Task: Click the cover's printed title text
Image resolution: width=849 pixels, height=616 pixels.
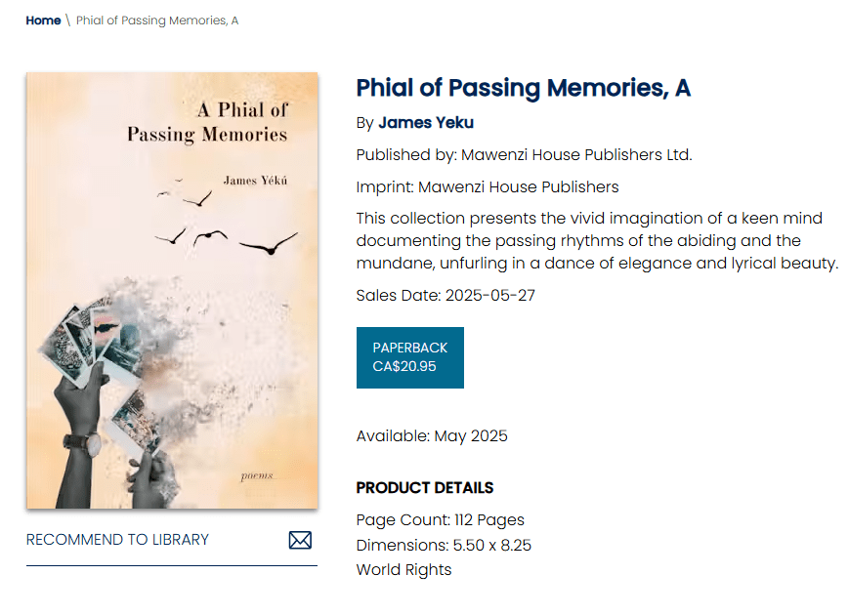Action: point(207,122)
